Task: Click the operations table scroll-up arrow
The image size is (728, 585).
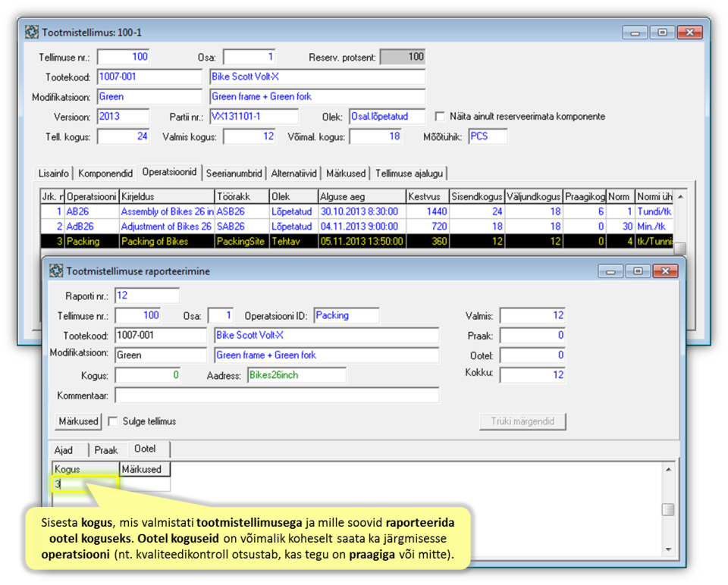Action: (x=680, y=197)
